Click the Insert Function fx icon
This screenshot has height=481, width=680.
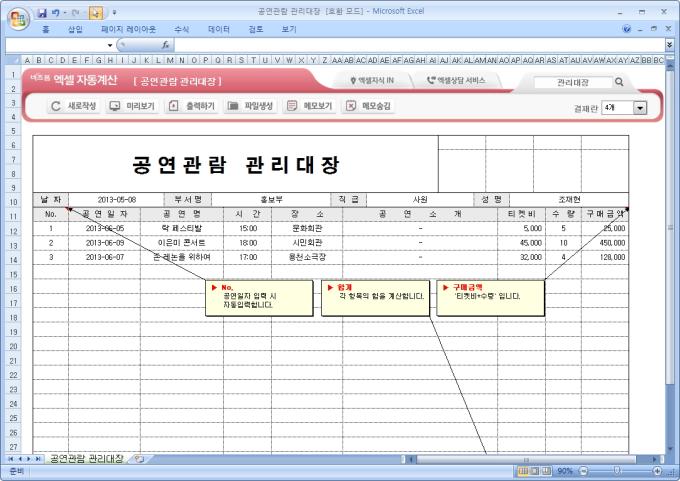coord(165,45)
